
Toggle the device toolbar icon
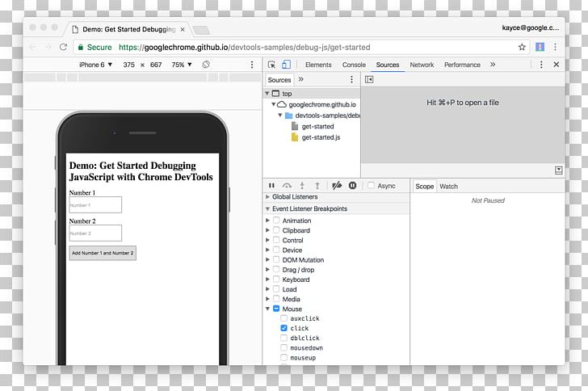[286, 65]
